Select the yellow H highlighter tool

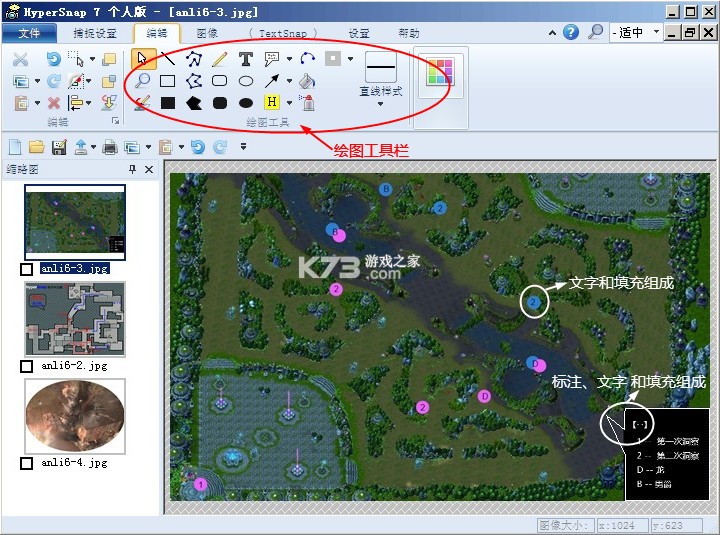tap(272, 102)
